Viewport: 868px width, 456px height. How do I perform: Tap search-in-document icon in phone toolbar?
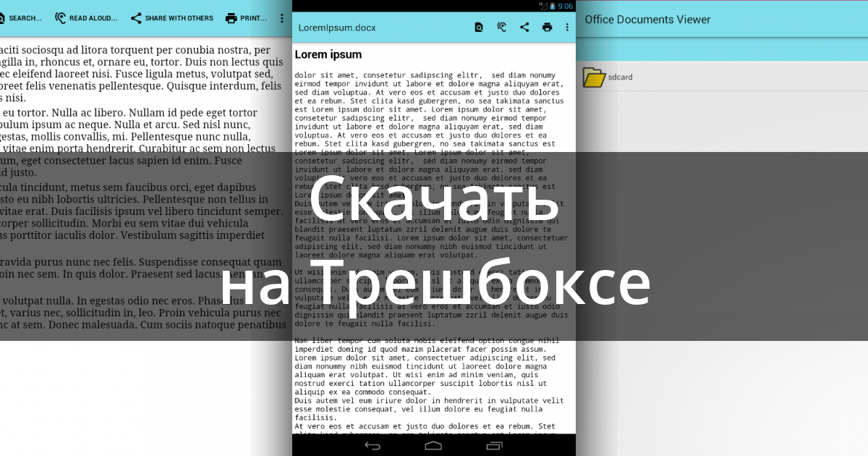click(479, 28)
